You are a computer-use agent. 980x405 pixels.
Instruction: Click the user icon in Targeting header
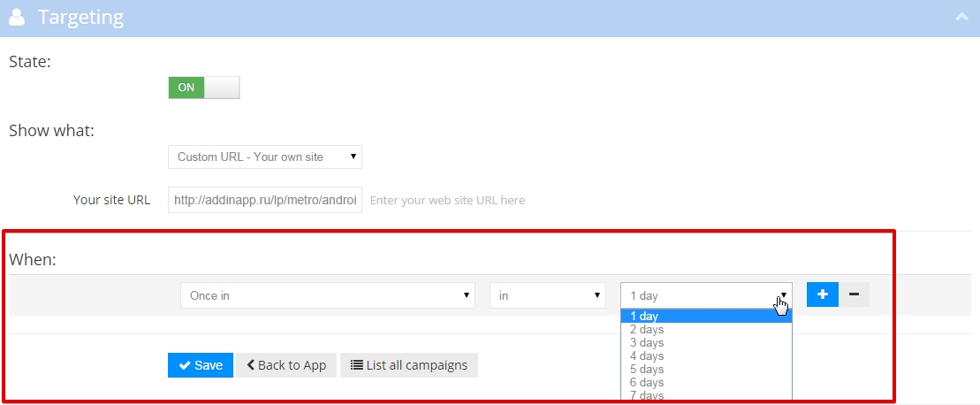(16, 17)
